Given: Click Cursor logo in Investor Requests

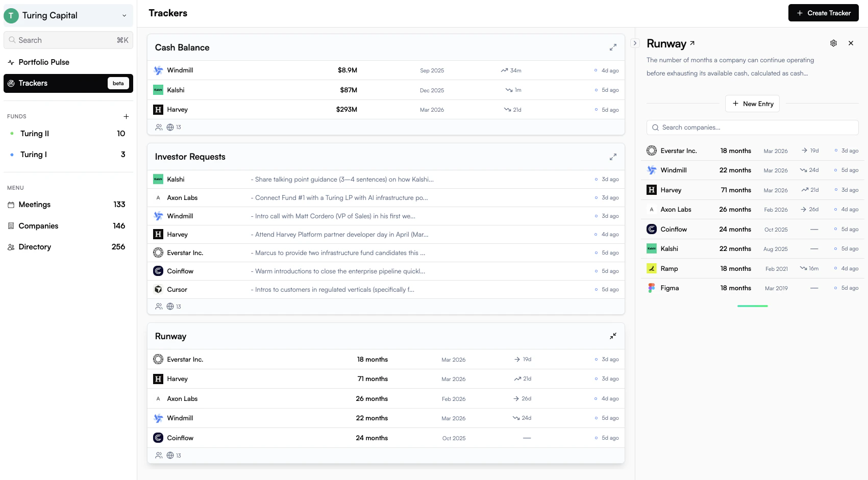Looking at the screenshot, I should pos(158,289).
